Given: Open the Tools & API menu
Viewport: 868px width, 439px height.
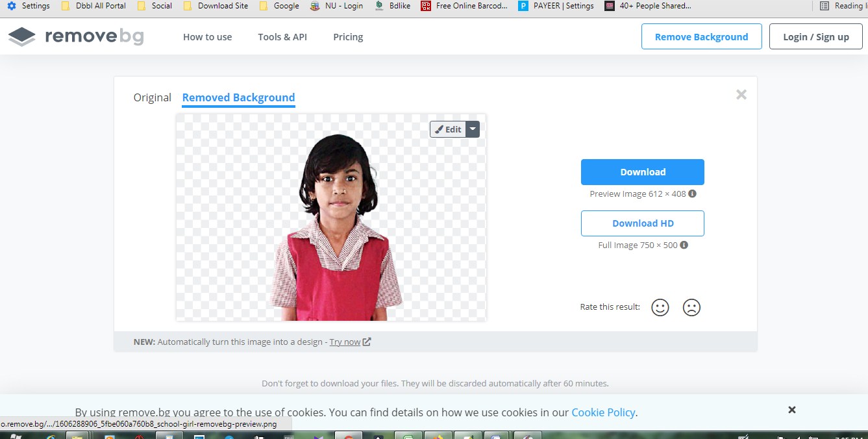Looking at the screenshot, I should (x=282, y=37).
